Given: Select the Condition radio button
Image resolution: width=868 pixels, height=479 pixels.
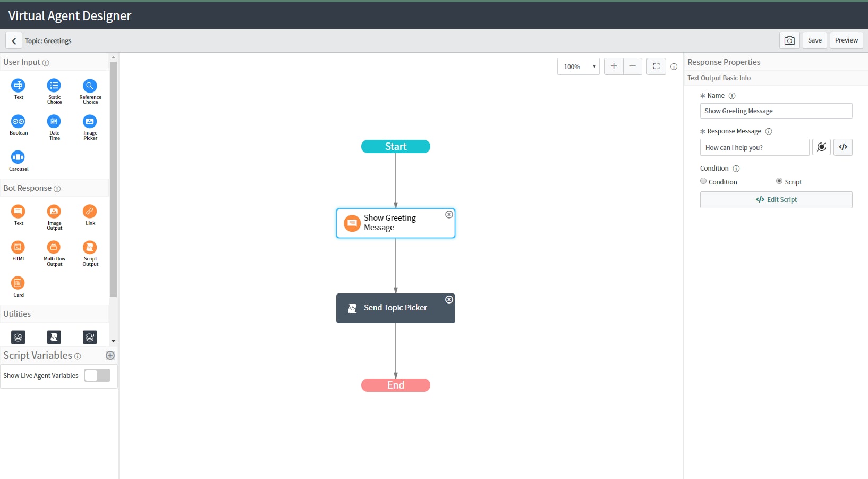Looking at the screenshot, I should (x=703, y=181).
